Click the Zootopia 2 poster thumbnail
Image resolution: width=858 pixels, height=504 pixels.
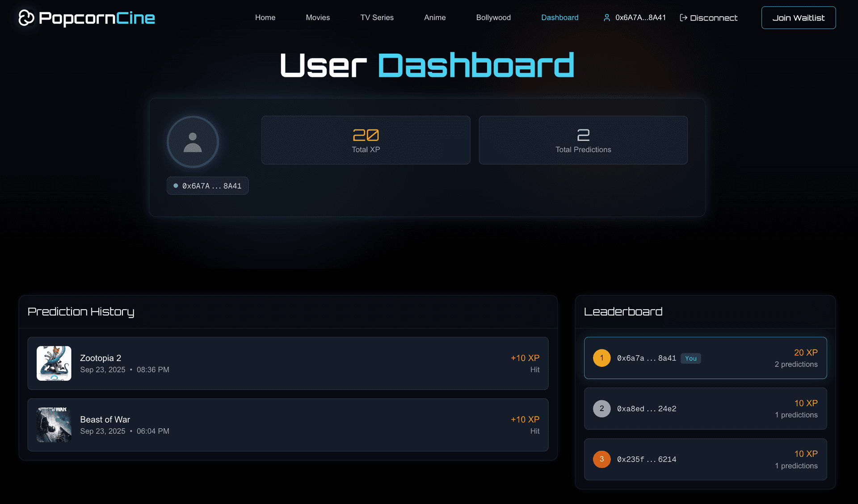[54, 363]
